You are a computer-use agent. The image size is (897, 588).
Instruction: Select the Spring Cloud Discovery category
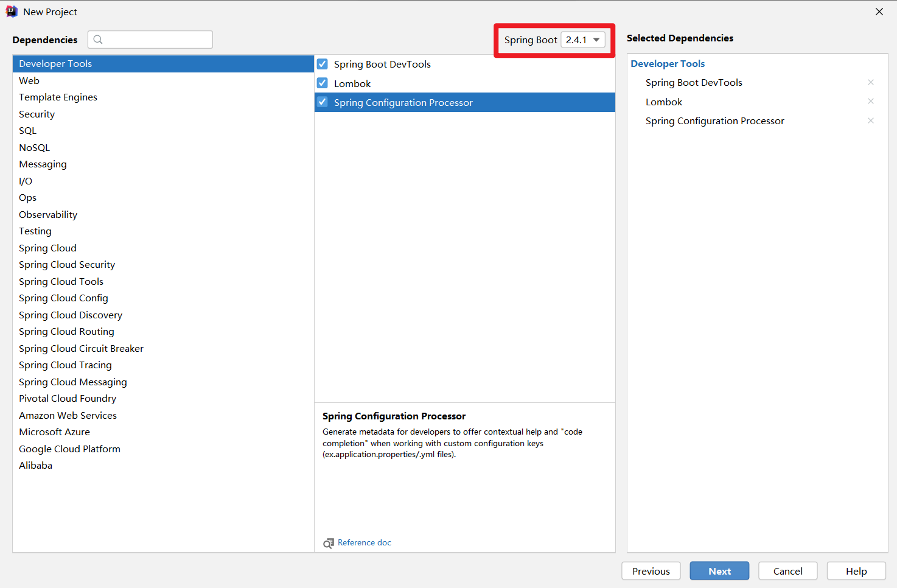coord(163,315)
